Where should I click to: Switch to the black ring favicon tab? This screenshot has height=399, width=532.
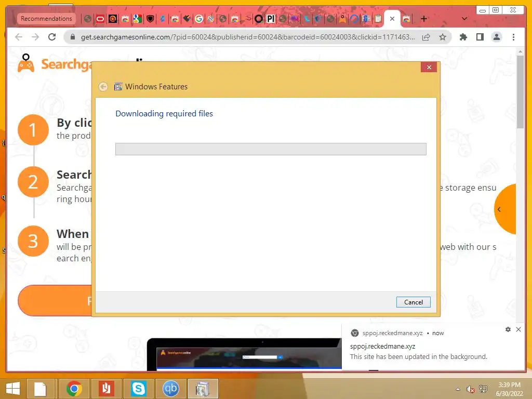pyautogui.click(x=259, y=19)
